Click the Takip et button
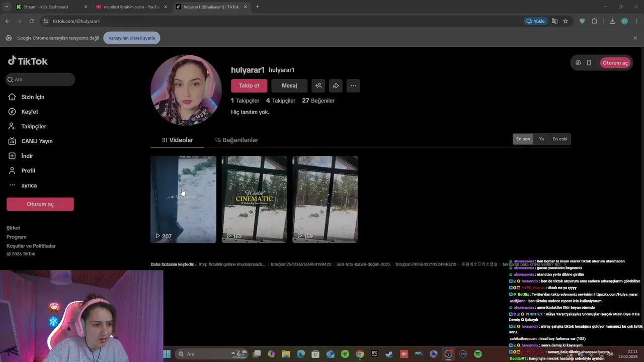Image resolution: width=644 pixels, height=362 pixels. 249,85
